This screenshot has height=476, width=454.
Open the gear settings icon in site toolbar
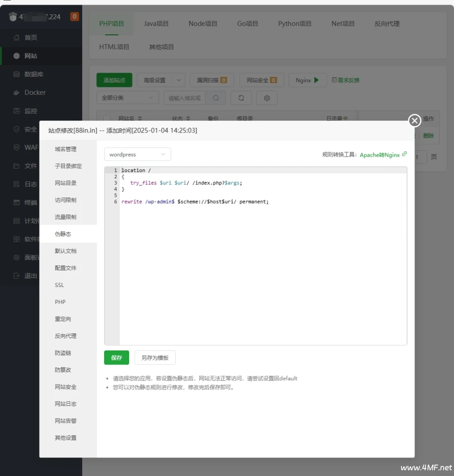[267, 98]
